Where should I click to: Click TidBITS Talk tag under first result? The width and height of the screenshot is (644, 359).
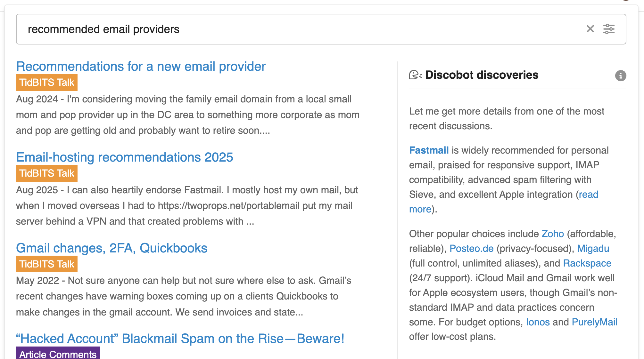[47, 83]
